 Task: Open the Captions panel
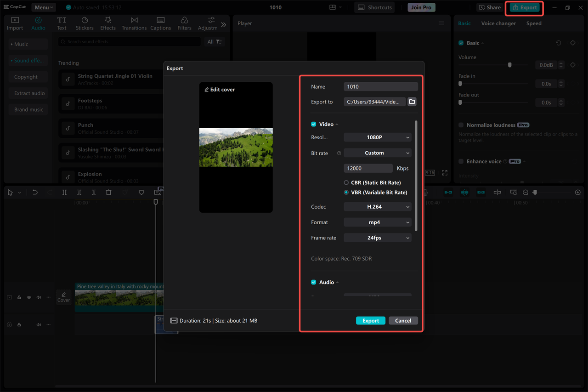coord(160,23)
